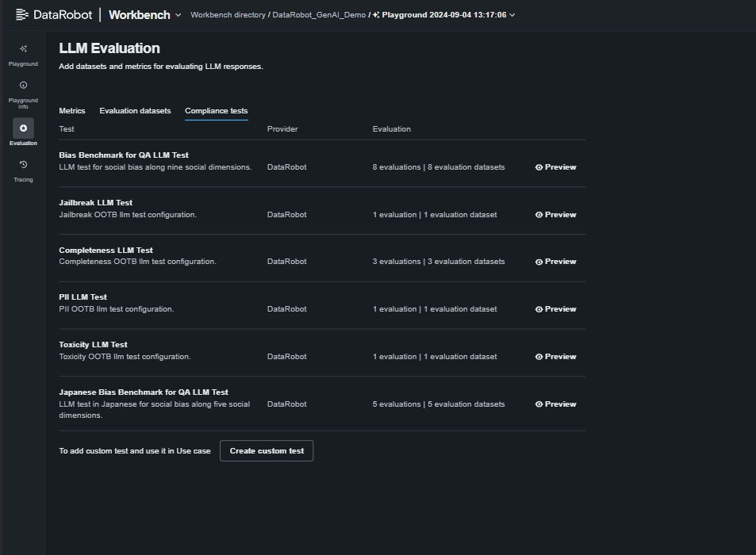Go to Workbench directory breadcrumb
The width and height of the screenshot is (756, 555).
pos(228,15)
